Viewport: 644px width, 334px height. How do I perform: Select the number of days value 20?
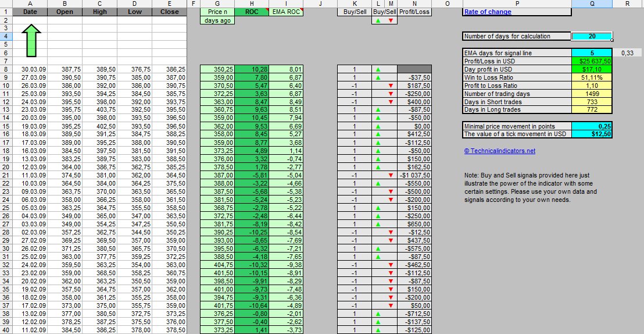point(592,36)
